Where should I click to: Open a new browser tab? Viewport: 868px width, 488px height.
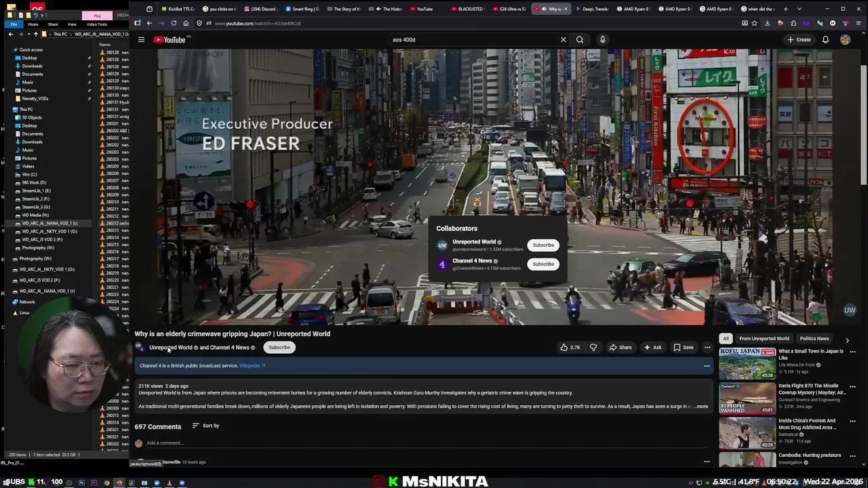[785, 9]
